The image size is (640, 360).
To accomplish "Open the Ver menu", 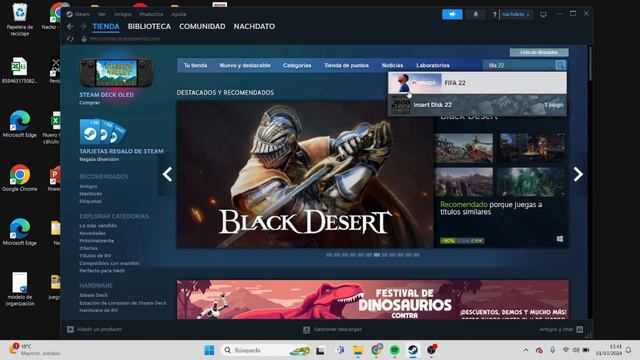I will [x=102, y=14].
